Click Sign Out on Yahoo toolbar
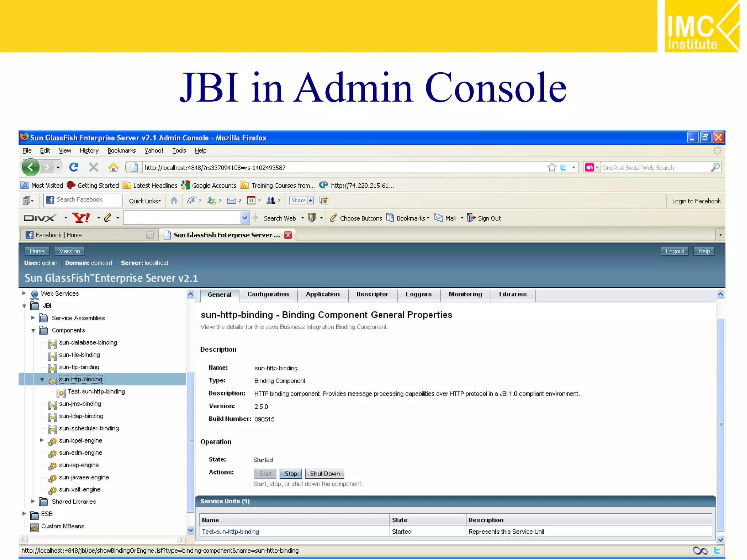 pyautogui.click(x=484, y=218)
